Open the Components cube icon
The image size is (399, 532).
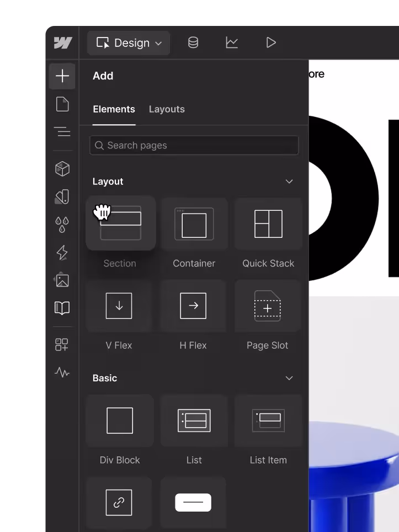click(62, 169)
